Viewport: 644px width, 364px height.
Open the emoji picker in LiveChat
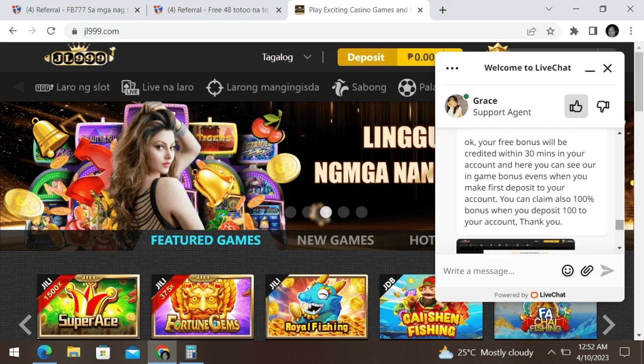pyautogui.click(x=568, y=271)
